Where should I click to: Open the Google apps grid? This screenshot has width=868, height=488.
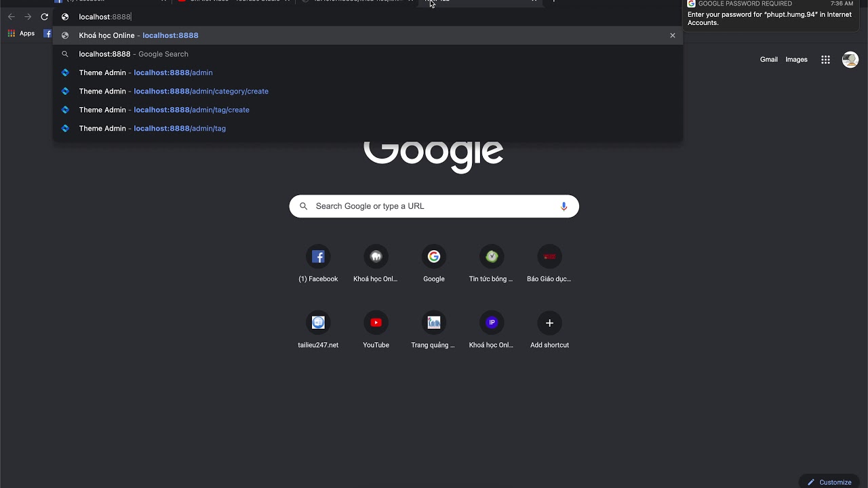pyautogui.click(x=825, y=60)
